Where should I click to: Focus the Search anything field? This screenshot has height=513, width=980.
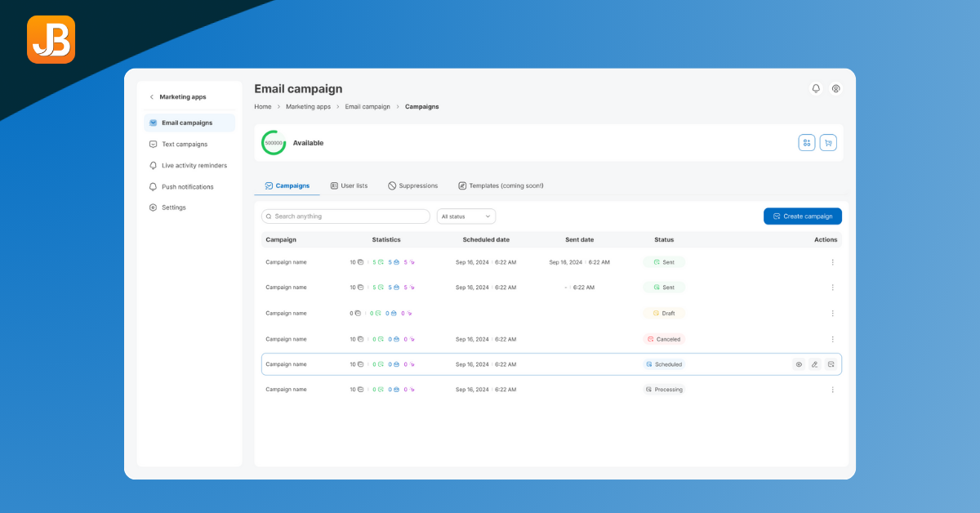345,216
